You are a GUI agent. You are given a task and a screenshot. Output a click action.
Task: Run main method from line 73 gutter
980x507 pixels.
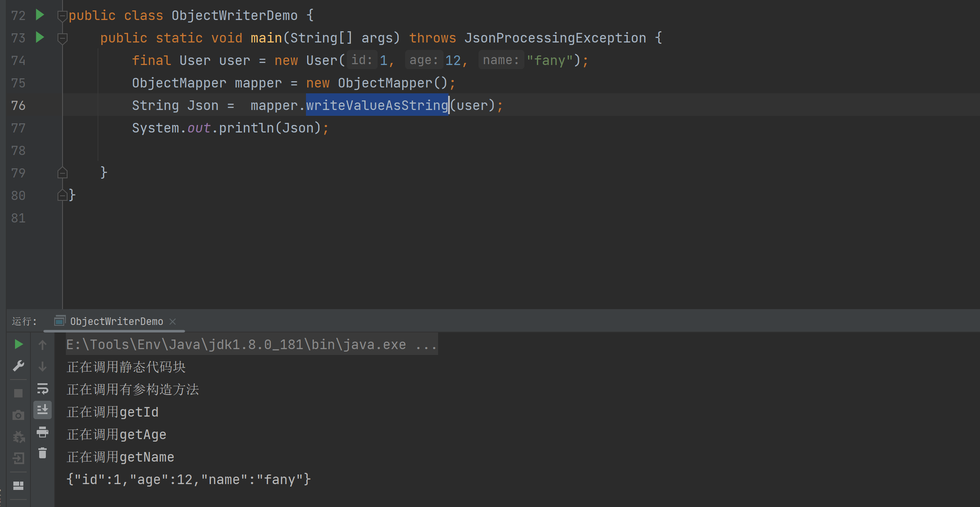point(40,37)
